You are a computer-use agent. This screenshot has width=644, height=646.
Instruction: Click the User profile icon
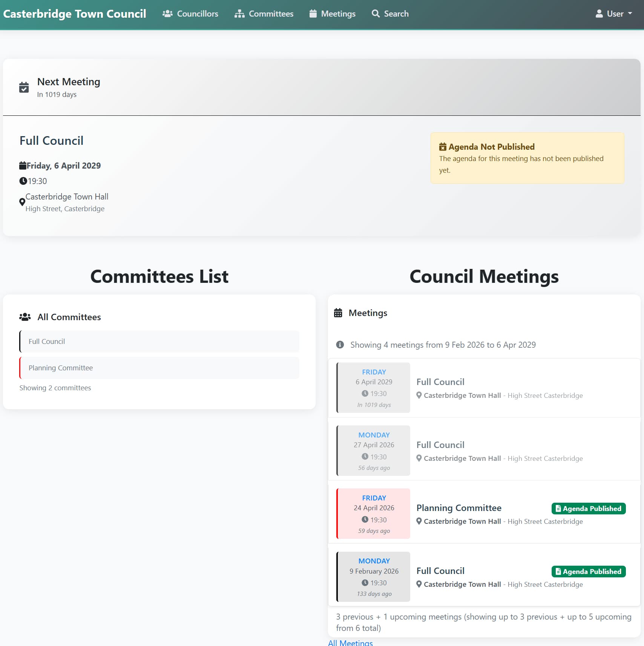coord(599,14)
